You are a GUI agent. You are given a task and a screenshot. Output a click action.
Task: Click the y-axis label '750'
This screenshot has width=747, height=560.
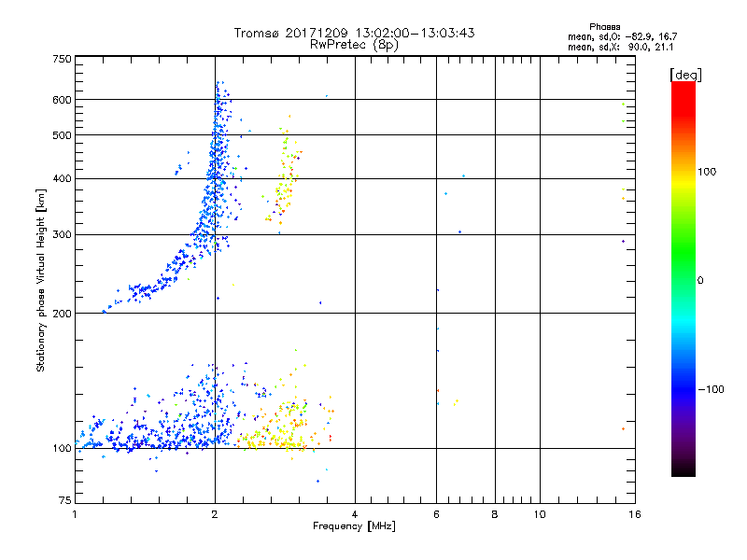[62, 59]
